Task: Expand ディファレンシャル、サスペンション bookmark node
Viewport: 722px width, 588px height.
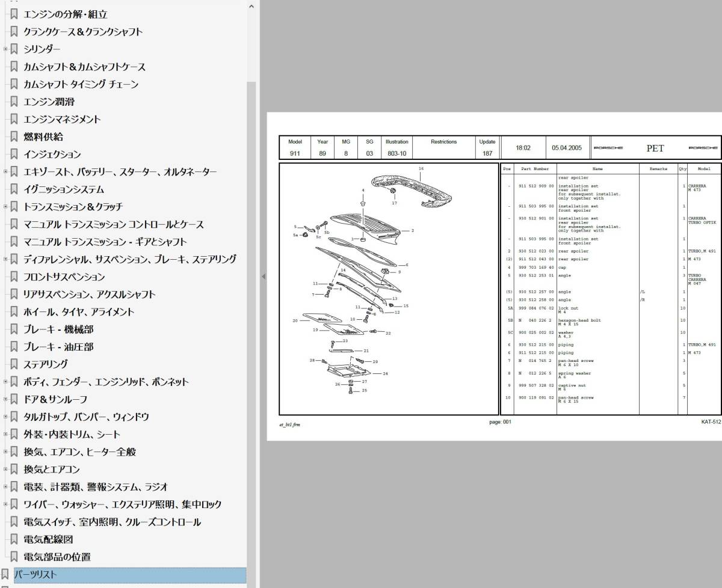Action: click(x=5, y=259)
